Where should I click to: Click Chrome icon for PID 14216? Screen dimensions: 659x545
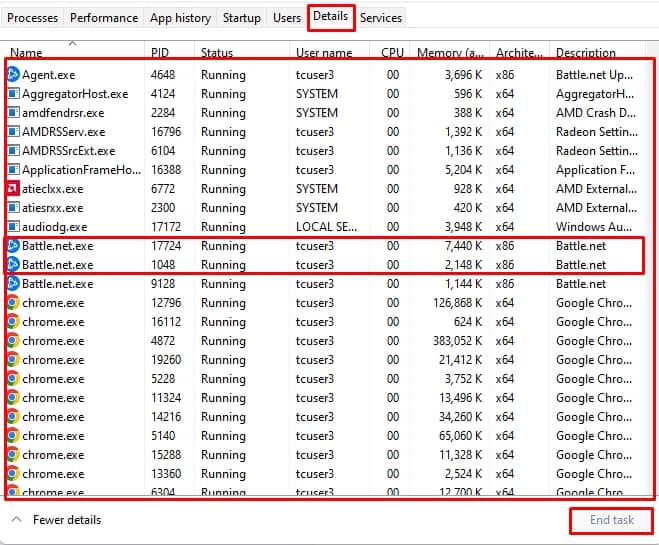click(13, 416)
